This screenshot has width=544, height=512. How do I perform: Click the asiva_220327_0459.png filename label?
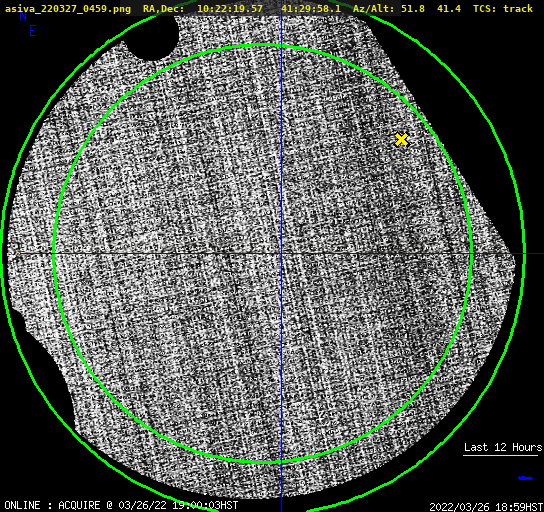[68, 8]
